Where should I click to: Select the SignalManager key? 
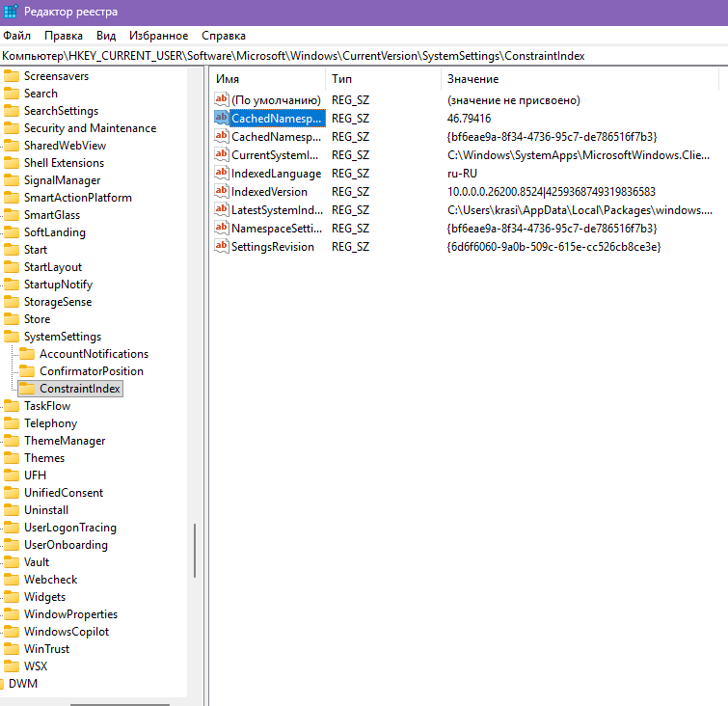coord(63,180)
